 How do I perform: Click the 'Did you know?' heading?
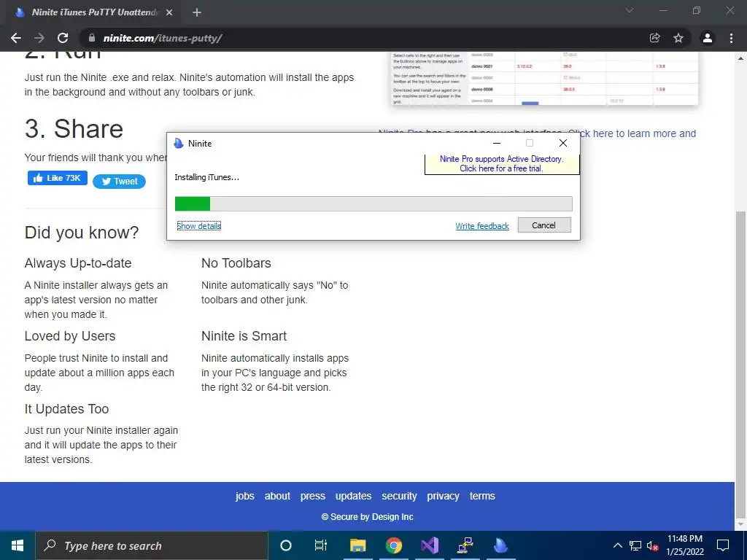coord(82,233)
